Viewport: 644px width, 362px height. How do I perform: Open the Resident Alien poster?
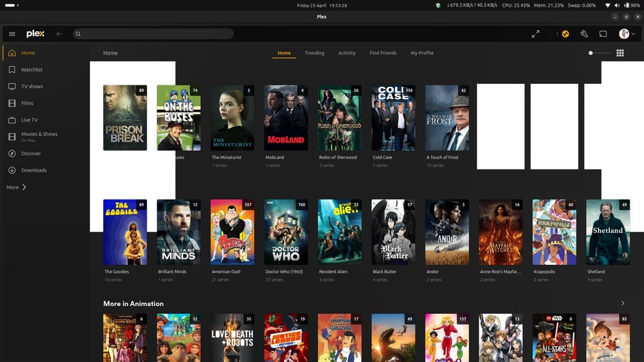click(x=339, y=232)
